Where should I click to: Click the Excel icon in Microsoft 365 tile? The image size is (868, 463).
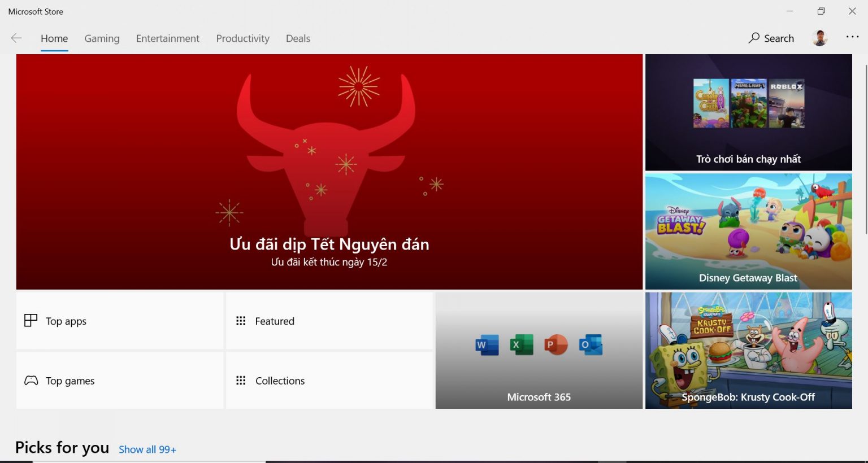(x=521, y=344)
